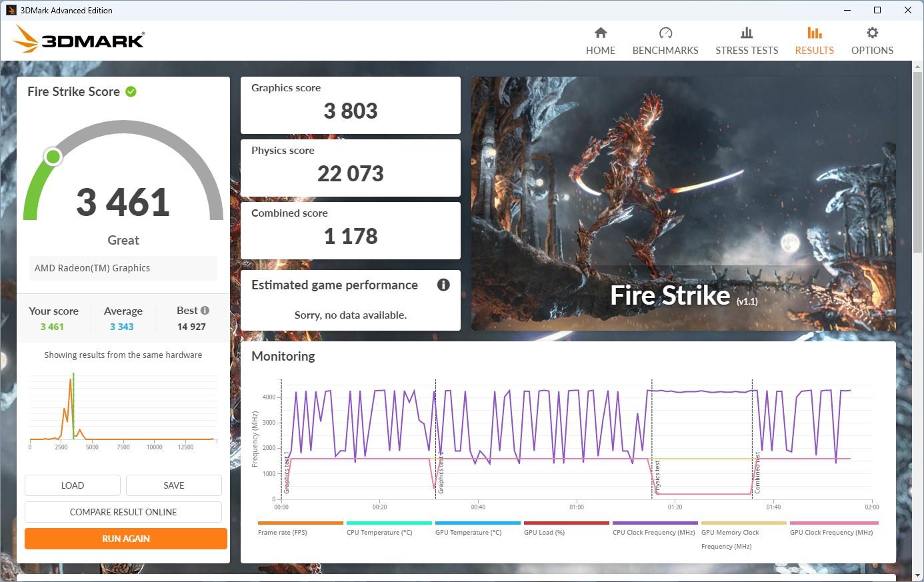Click the Results chart icon
The width and height of the screenshot is (924, 582).
[x=815, y=33]
